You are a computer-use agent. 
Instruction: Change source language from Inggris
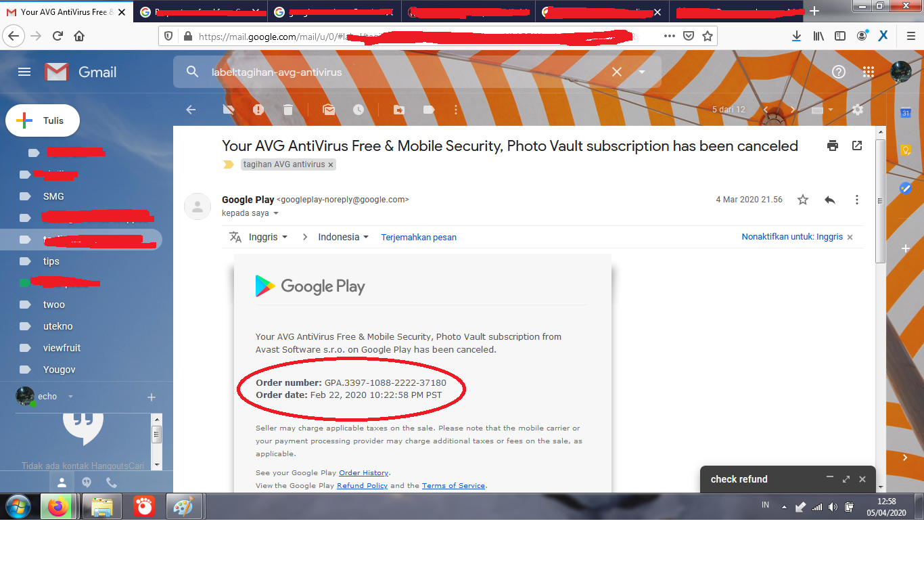pos(268,237)
